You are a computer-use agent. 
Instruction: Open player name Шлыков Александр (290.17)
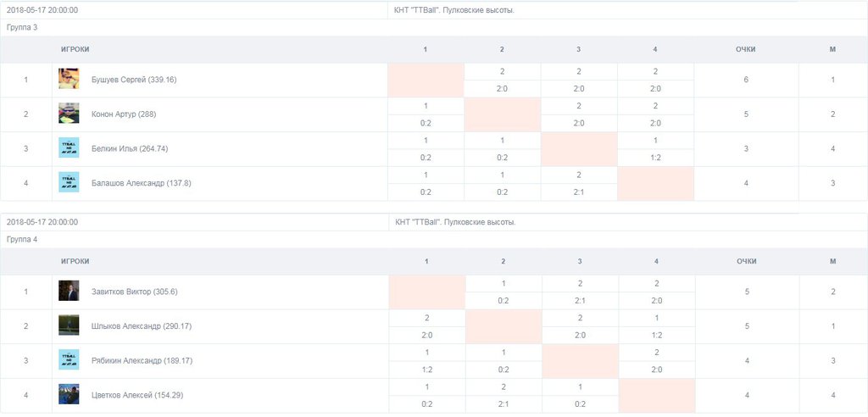point(142,325)
